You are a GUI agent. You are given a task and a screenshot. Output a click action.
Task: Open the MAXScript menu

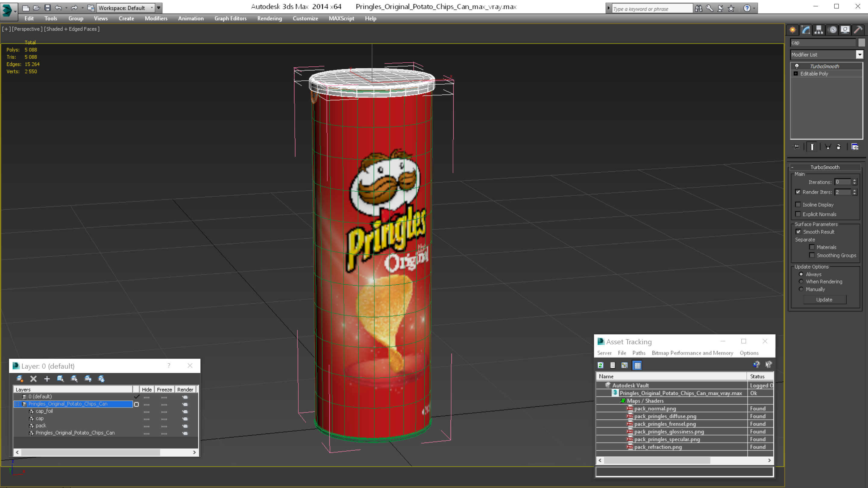341,18
